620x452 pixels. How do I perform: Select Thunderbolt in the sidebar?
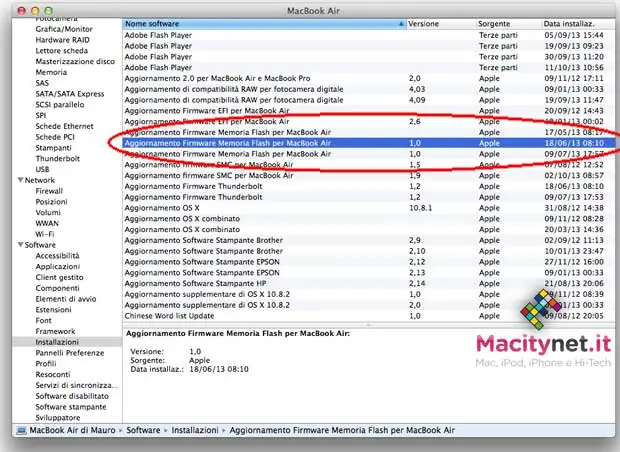(58, 159)
